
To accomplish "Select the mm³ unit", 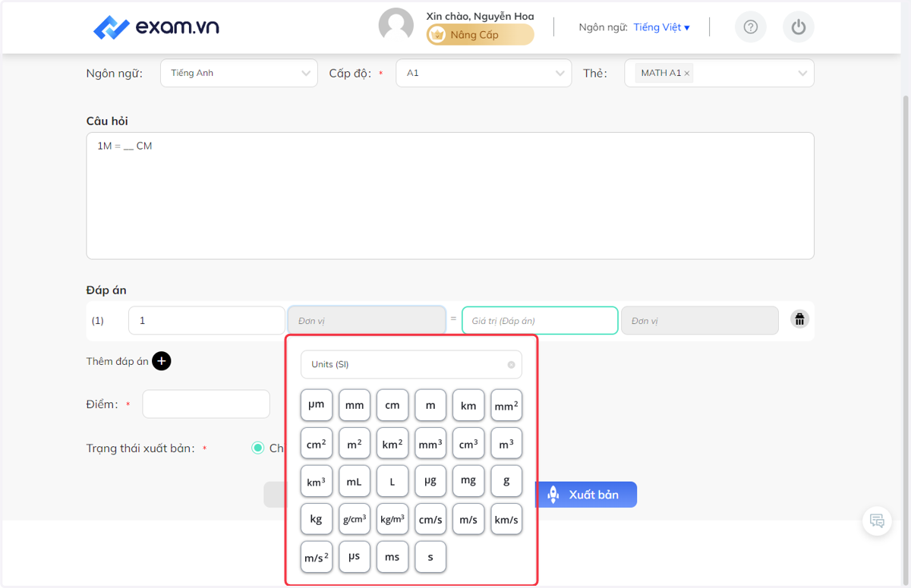I will 430,443.
